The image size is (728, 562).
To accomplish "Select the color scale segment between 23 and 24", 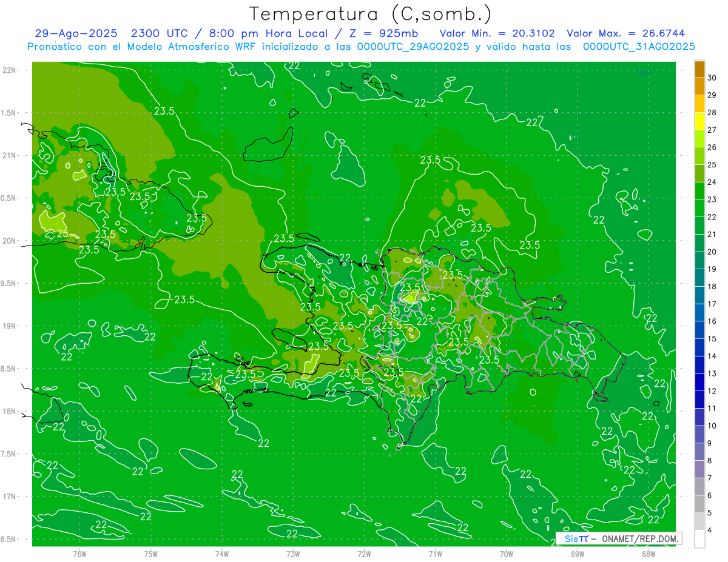I will [x=699, y=190].
